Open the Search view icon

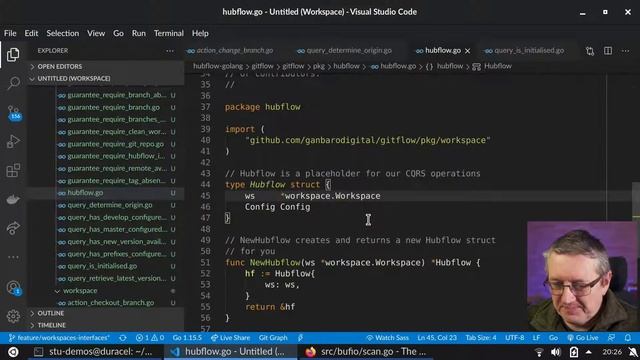pyautogui.click(x=13, y=83)
